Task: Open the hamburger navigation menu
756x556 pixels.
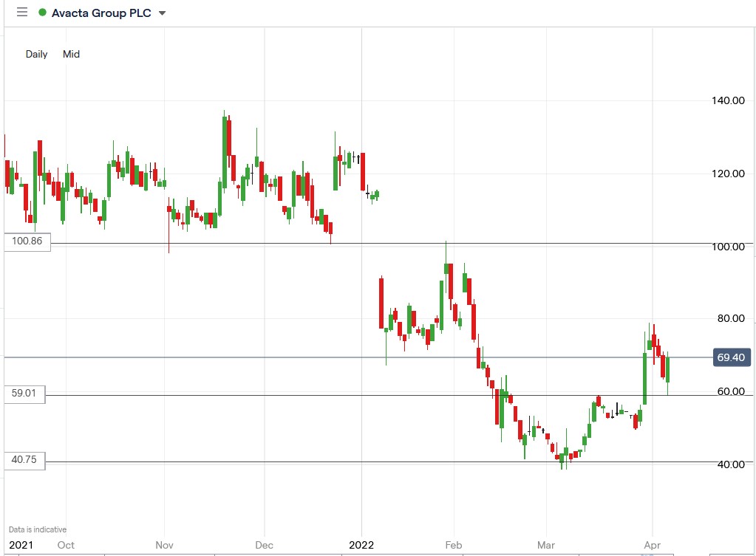Action: point(21,12)
